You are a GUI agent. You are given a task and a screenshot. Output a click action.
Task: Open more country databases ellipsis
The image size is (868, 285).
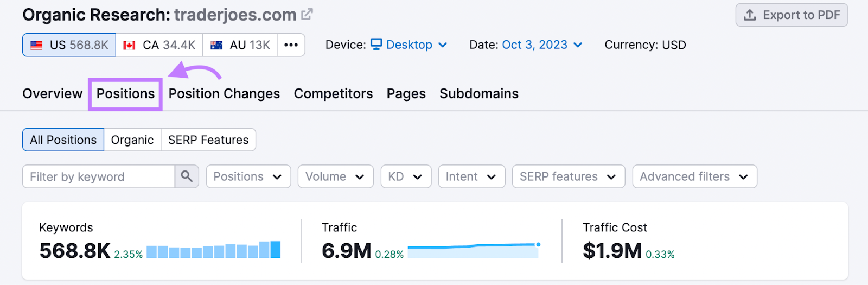pyautogui.click(x=291, y=45)
